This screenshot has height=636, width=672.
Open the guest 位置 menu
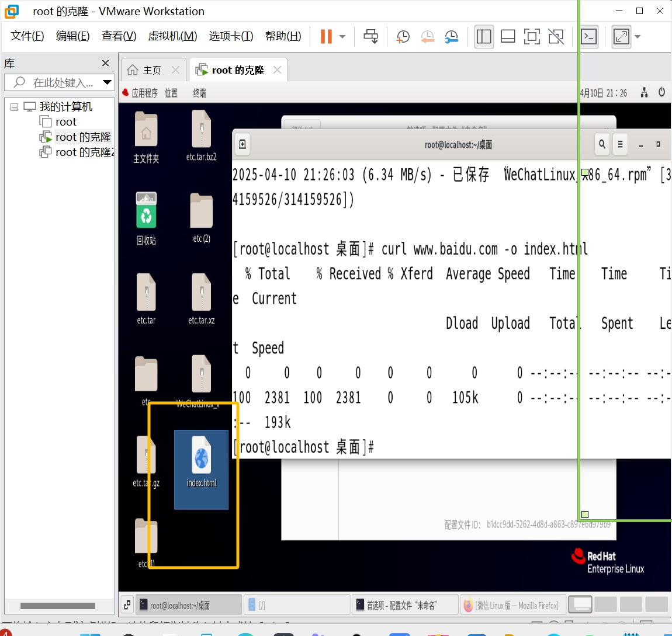click(x=171, y=93)
